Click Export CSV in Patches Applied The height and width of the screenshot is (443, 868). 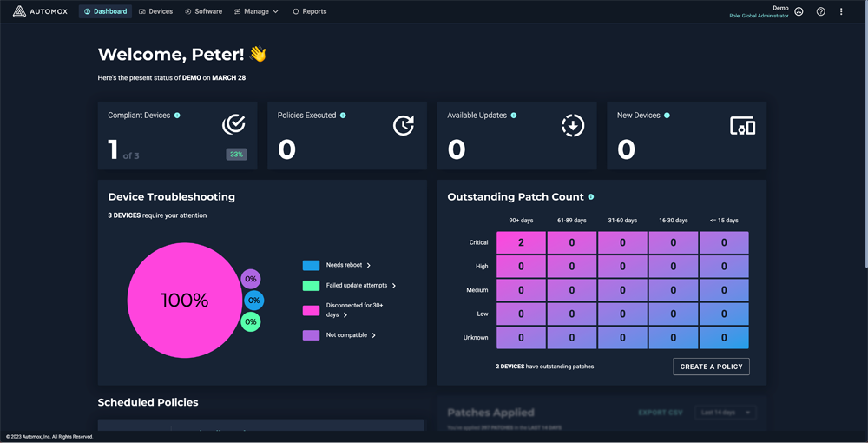(661, 413)
